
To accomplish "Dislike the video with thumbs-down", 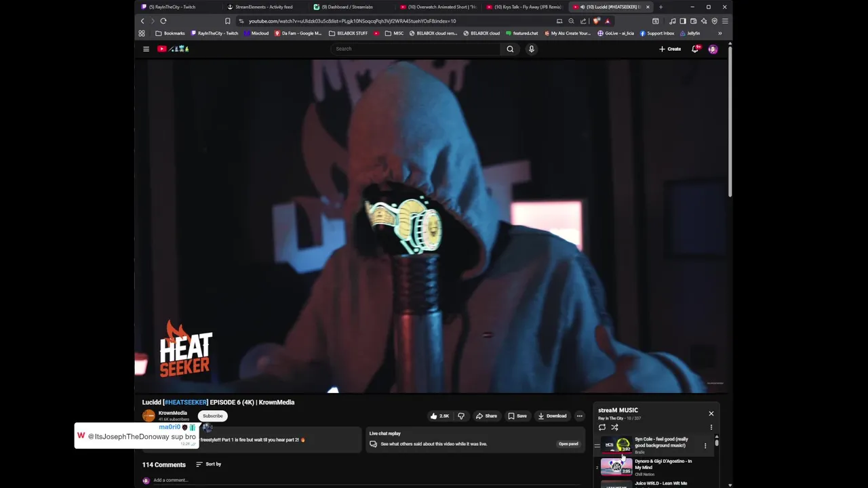I will pyautogui.click(x=461, y=416).
